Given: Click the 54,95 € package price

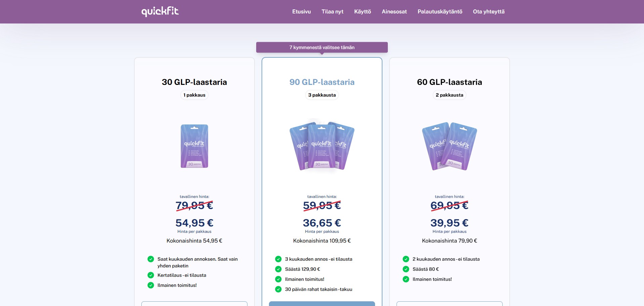Looking at the screenshot, I should (x=194, y=223).
